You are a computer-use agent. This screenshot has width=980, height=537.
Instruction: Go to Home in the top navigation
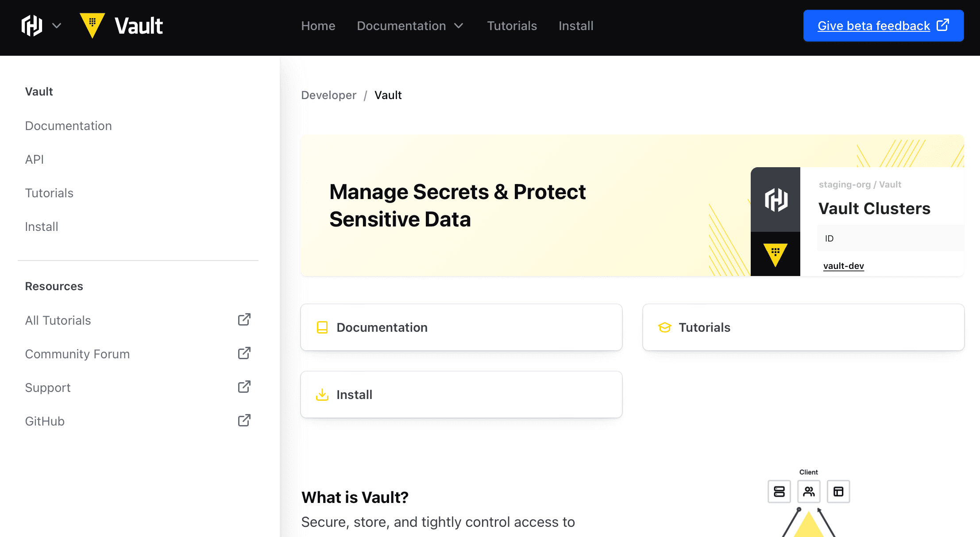tap(318, 26)
